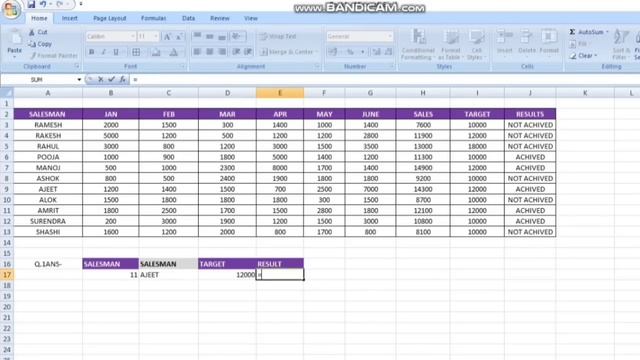640x360 pixels.
Task: Open the Insert Function dialog
Action: (122, 80)
